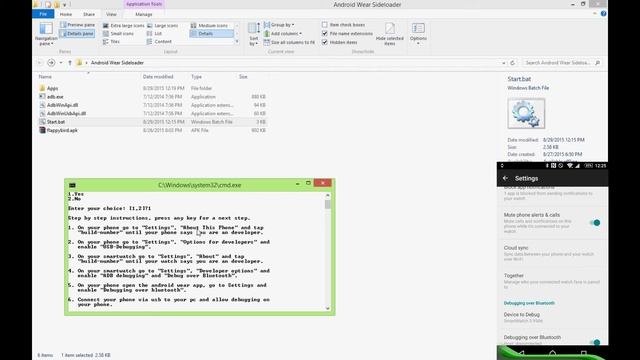Screen dimensions: 640x360
Task: Switch layout to List view
Action: click(x=154, y=33)
